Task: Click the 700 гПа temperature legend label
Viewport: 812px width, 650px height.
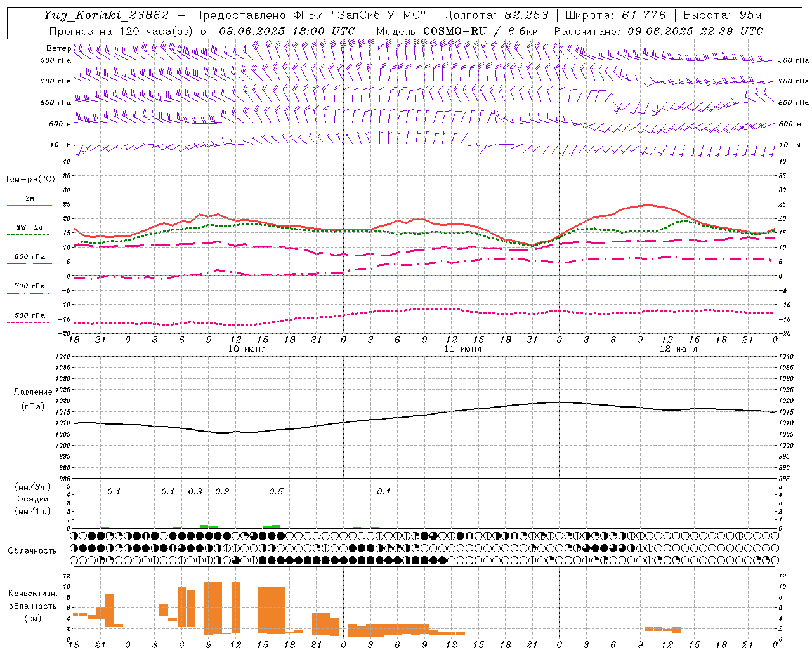Action: click(x=30, y=286)
